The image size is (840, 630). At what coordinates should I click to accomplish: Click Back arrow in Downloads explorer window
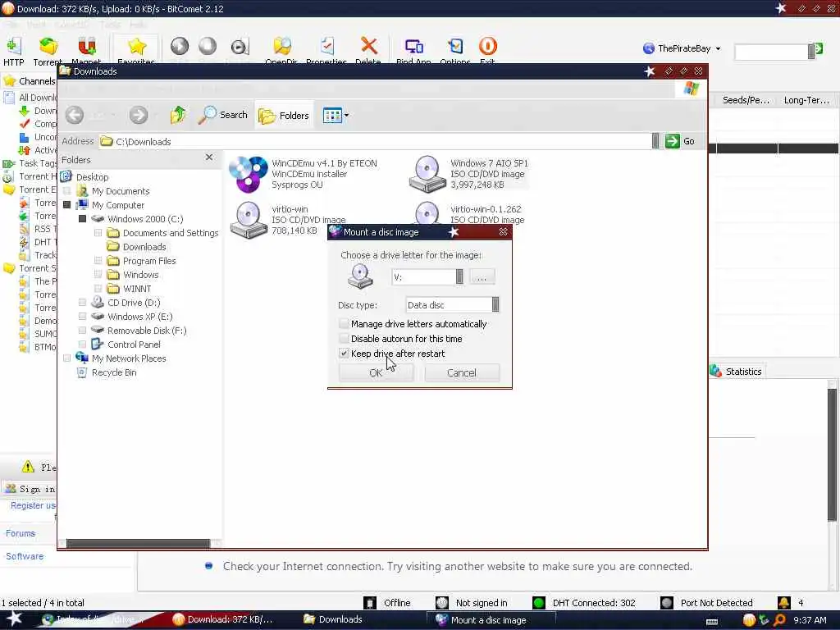tap(75, 115)
